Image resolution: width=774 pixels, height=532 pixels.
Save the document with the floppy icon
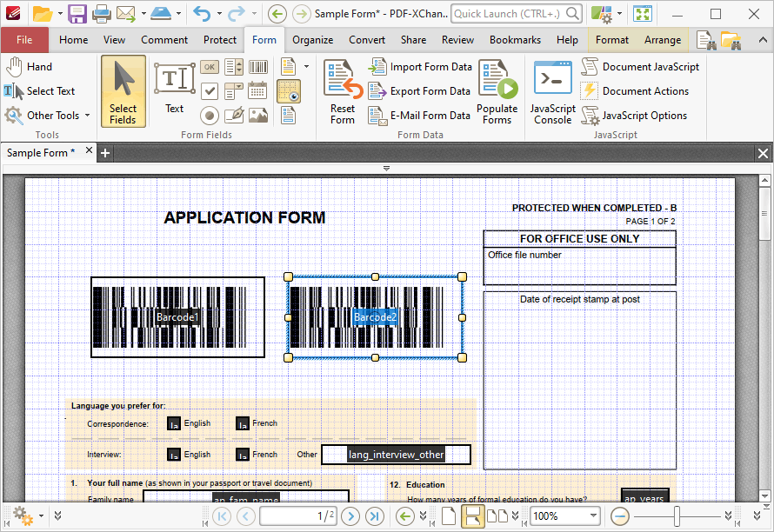[77, 14]
